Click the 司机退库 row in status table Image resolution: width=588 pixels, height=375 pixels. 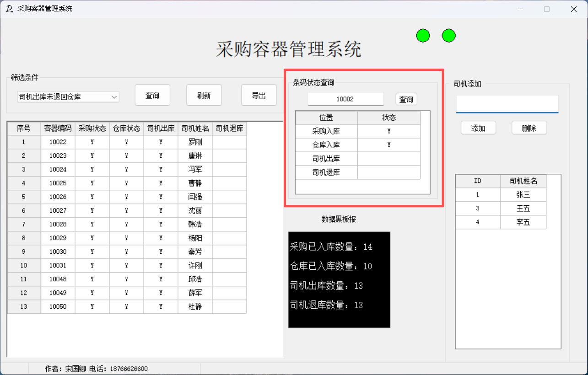tap(358, 172)
